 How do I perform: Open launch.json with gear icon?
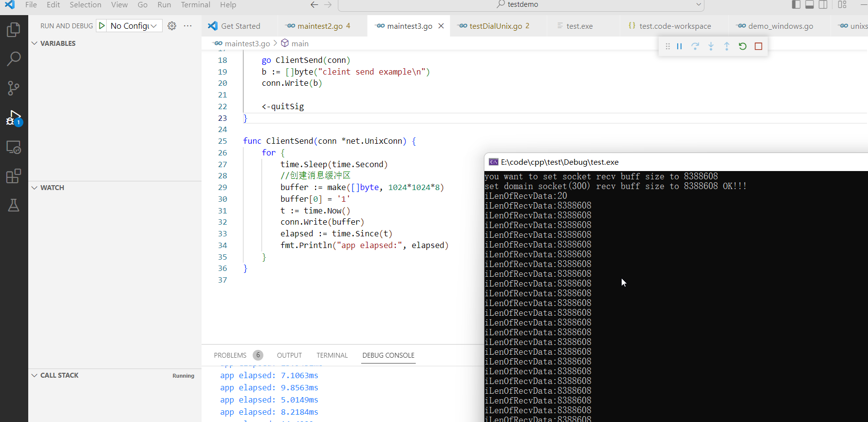[x=172, y=26]
